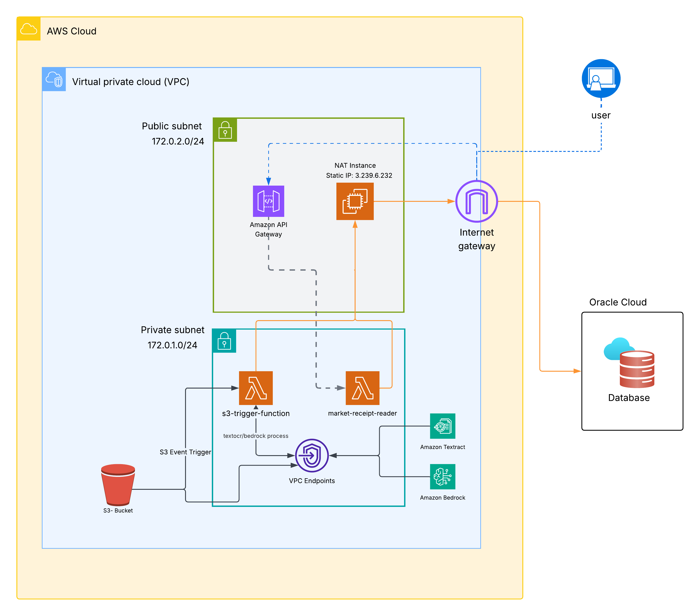
Task: Select the Amazon API Gateway icon
Action: coord(268,201)
